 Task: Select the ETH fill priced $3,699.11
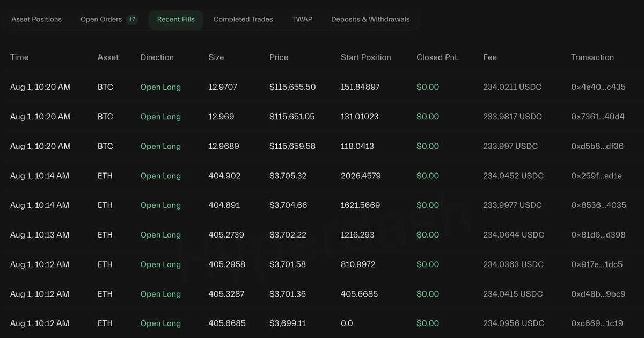322,323
